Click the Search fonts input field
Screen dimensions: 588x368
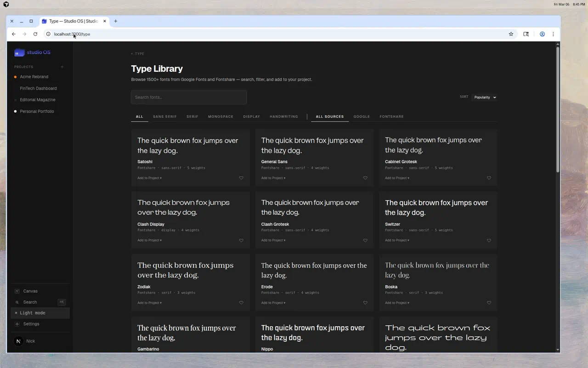pyautogui.click(x=188, y=97)
